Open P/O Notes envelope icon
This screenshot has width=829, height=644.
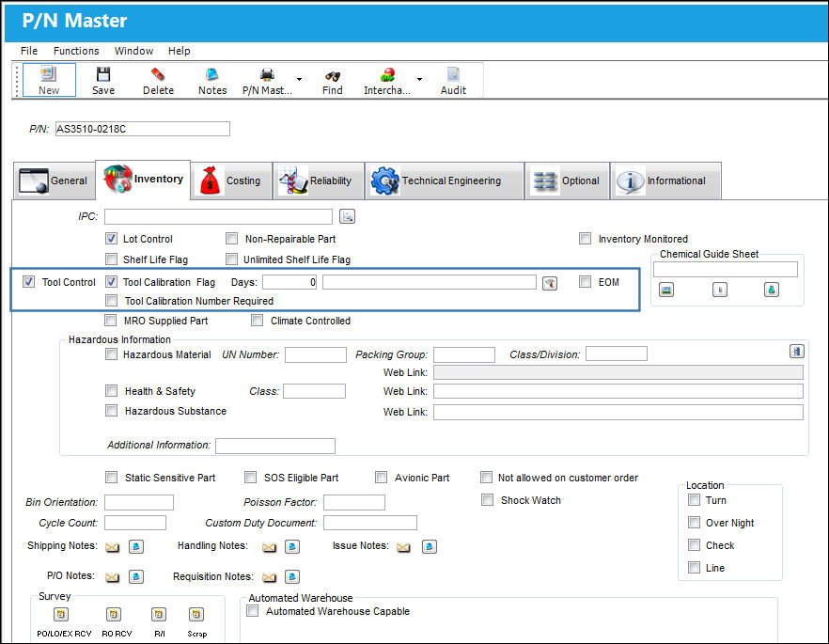[112, 577]
